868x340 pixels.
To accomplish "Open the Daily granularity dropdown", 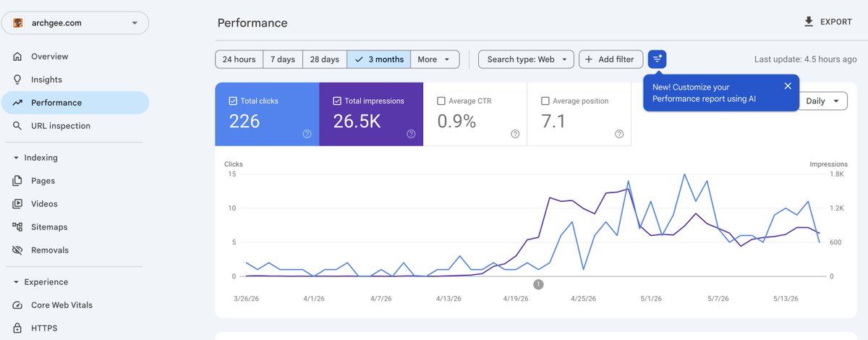I will tap(823, 101).
